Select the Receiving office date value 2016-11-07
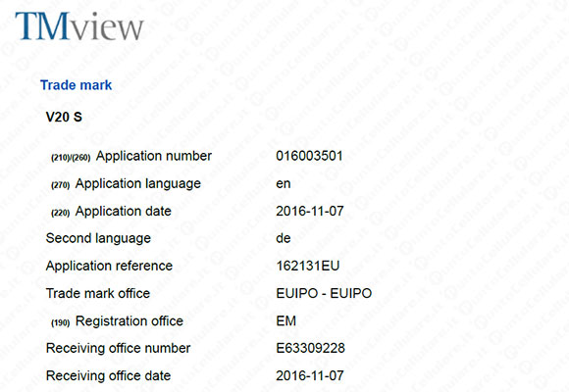The width and height of the screenshot is (569, 392). click(310, 375)
